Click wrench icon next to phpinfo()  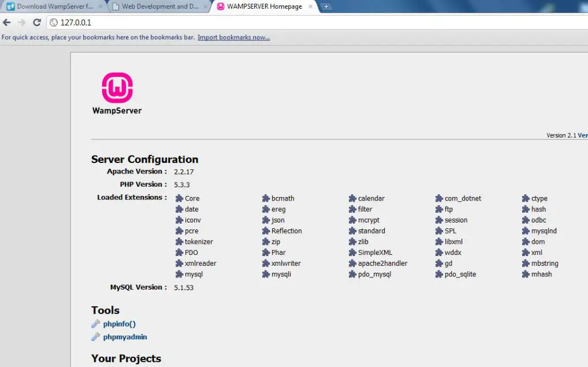click(x=96, y=324)
